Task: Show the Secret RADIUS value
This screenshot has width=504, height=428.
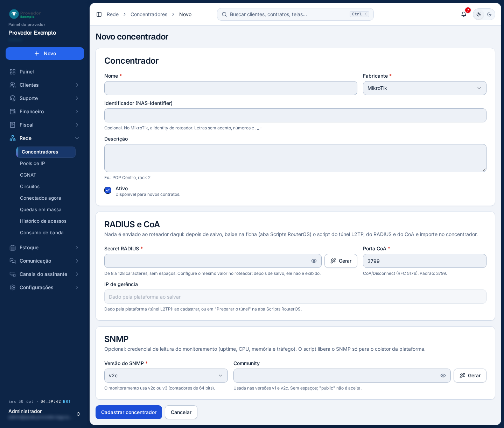Action: 314,261
